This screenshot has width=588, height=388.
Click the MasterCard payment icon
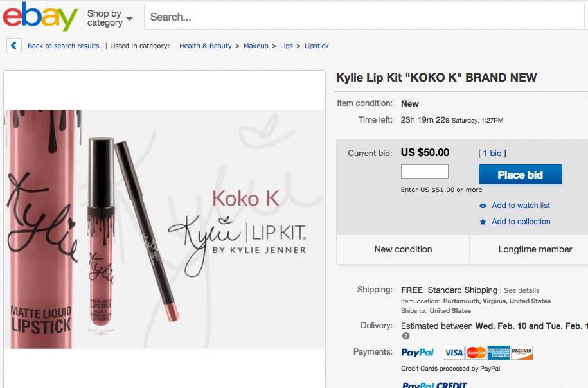[476, 352]
